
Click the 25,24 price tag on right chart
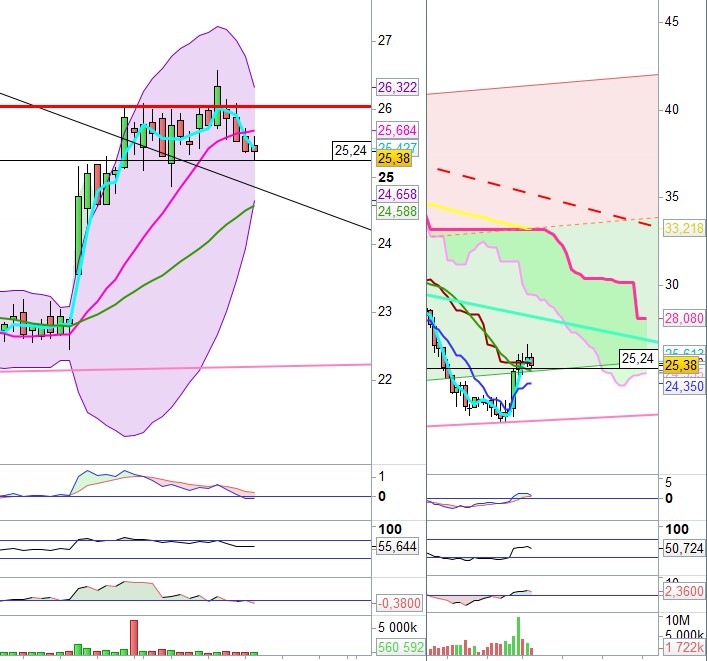point(637,358)
